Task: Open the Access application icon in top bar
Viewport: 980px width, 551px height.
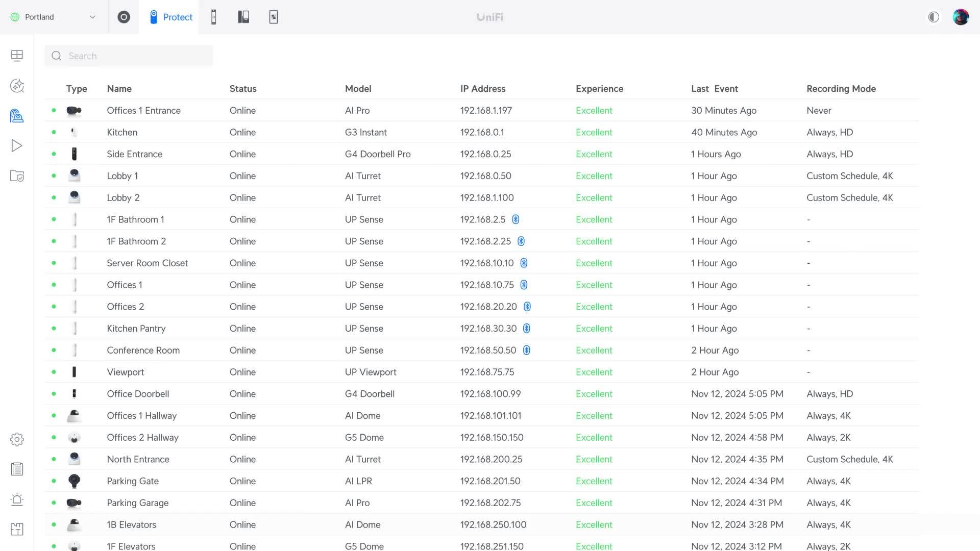Action: [x=214, y=17]
